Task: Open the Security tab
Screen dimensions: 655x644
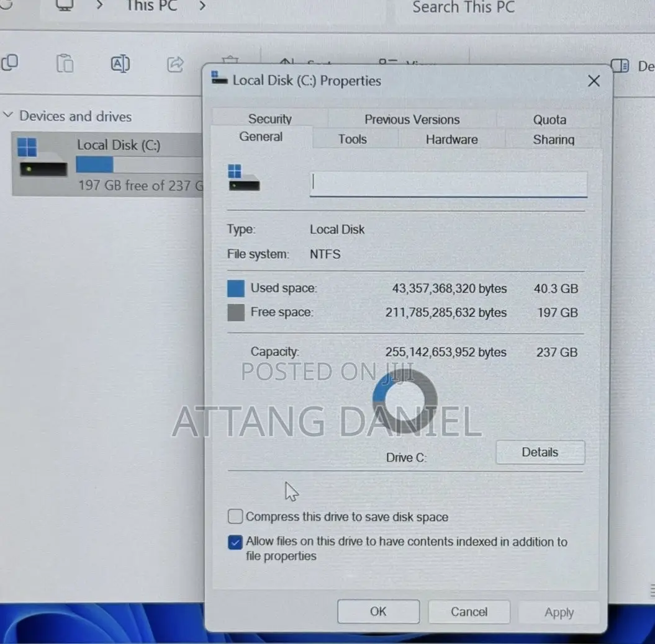Action: coord(270,119)
